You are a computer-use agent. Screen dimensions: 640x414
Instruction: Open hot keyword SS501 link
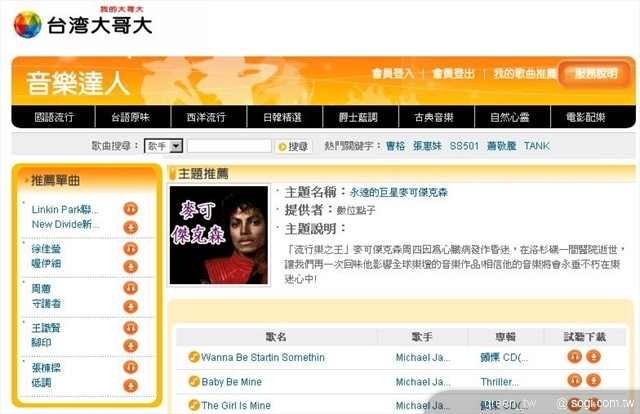(x=464, y=146)
